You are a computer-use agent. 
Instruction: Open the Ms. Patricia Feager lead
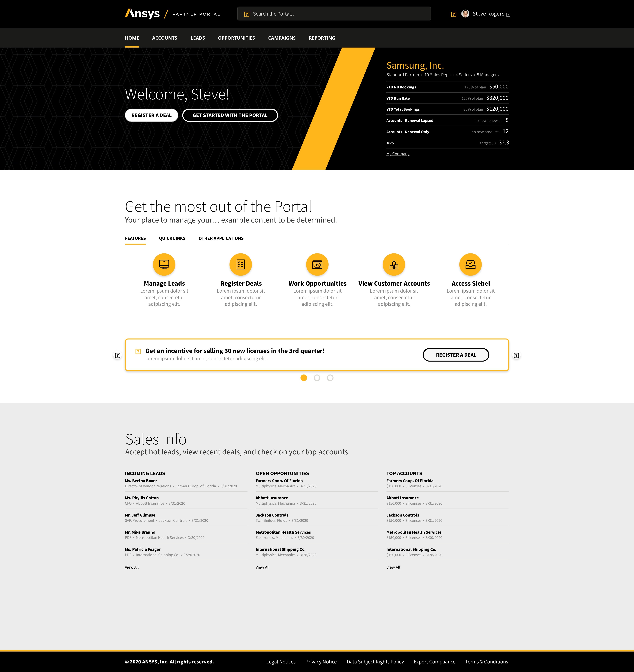(x=143, y=549)
